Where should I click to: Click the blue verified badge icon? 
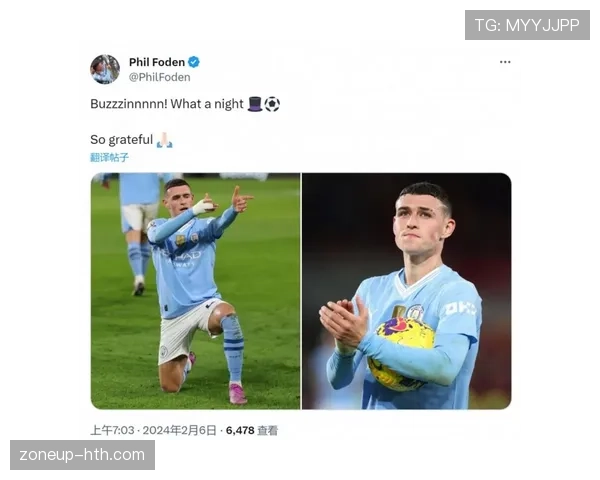point(194,62)
